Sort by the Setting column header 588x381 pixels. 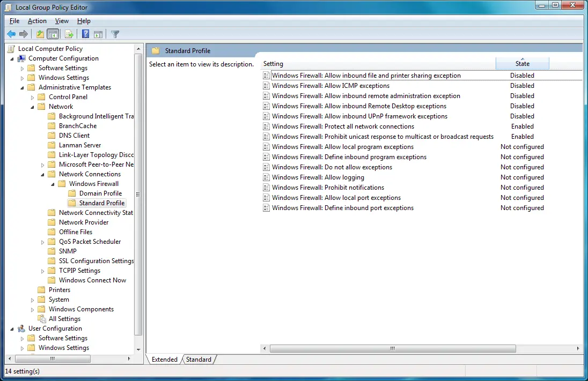point(378,64)
